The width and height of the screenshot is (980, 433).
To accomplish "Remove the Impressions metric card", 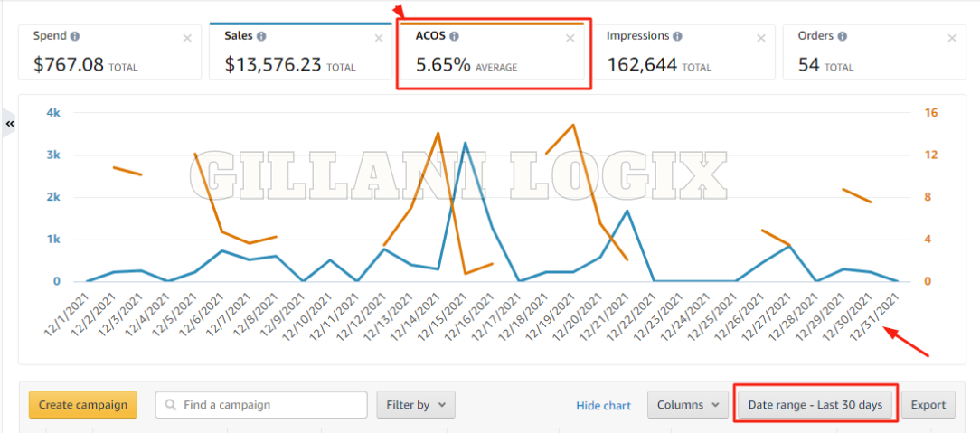I will 760,38.
